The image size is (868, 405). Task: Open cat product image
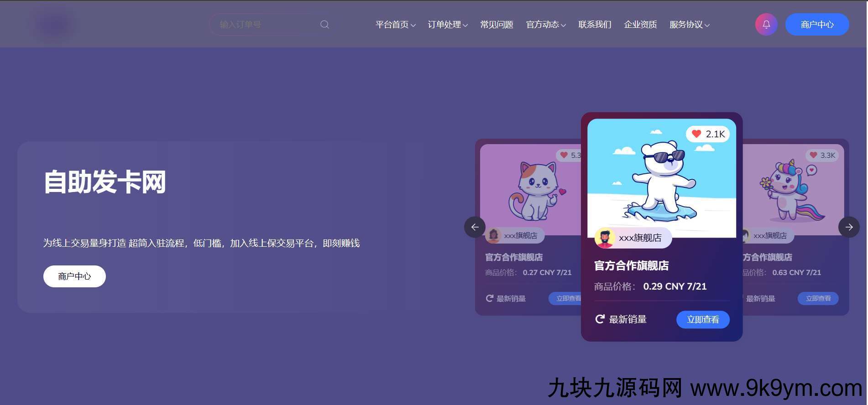point(530,190)
